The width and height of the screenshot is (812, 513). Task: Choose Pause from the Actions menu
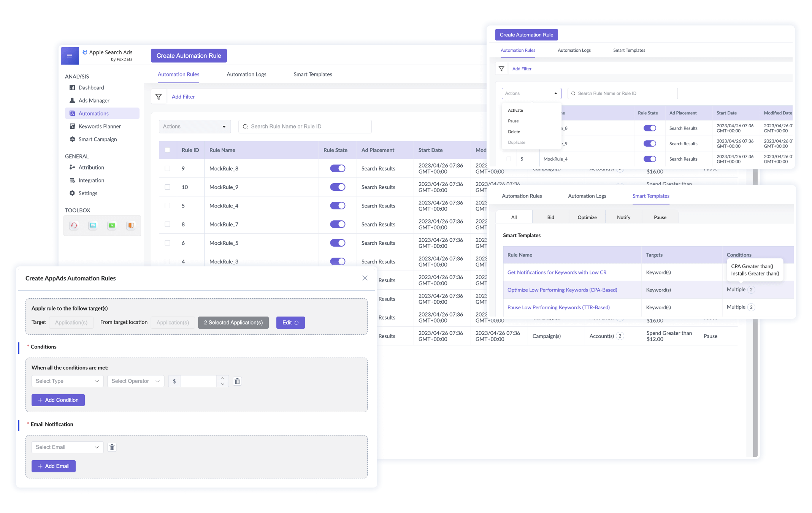coord(513,121)
